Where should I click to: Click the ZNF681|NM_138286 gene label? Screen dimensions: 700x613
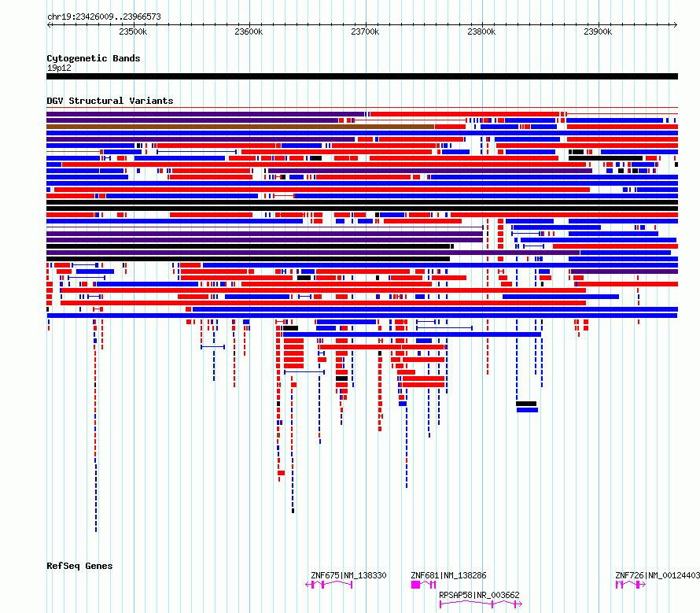448,575
